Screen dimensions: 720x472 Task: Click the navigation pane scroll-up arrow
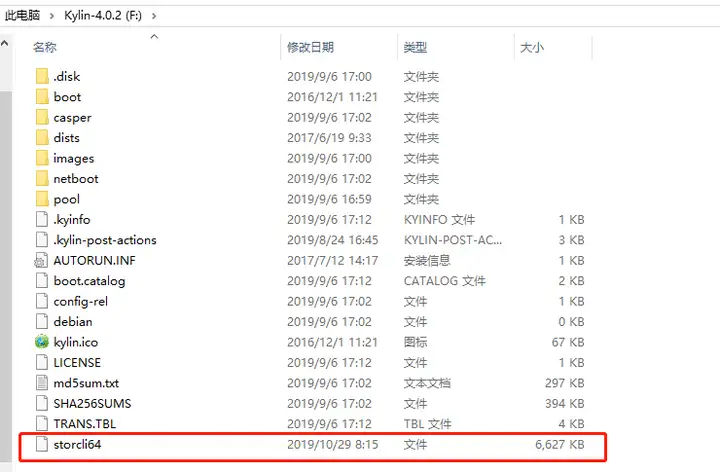click(x=5, y=44)
